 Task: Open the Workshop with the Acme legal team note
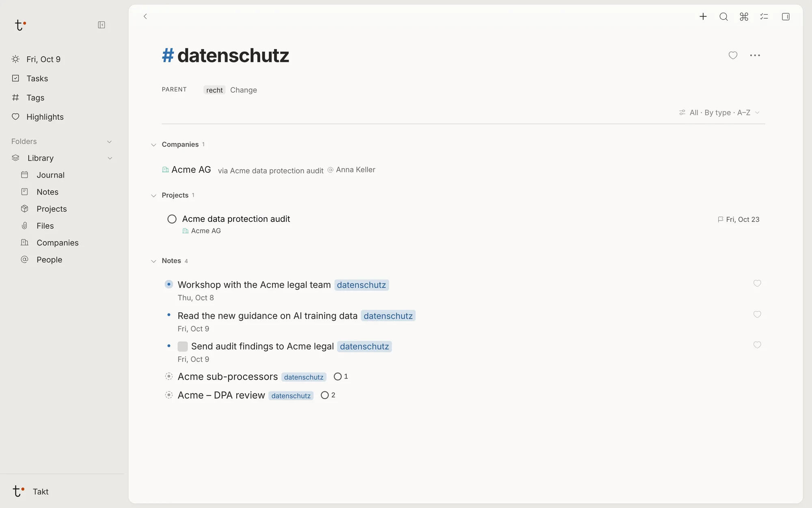pyautogui.click(x=254, y=285)
